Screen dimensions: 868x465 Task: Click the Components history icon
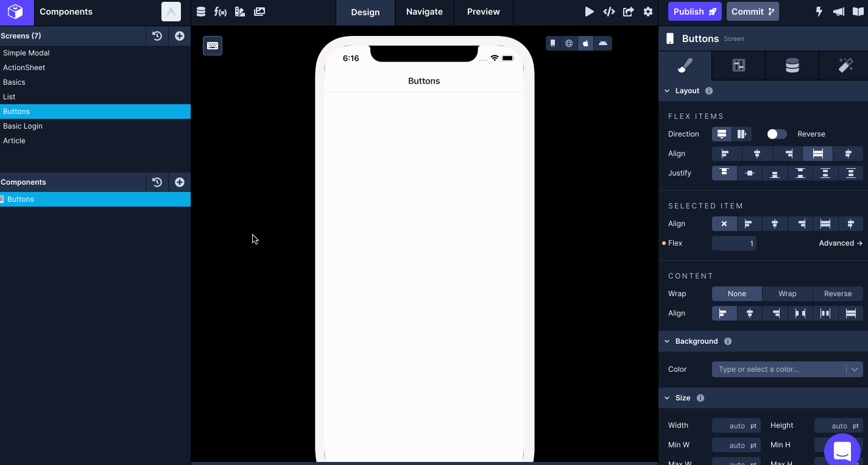tap(157, 182)
